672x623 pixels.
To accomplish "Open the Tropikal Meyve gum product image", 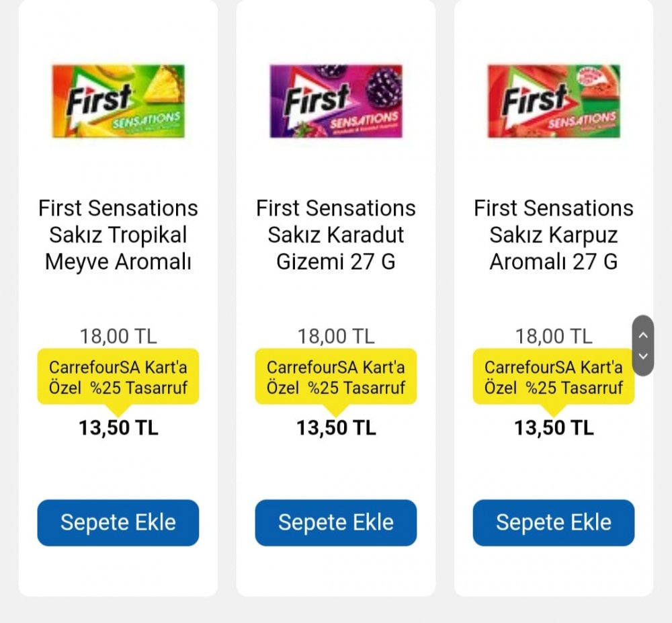I will tap(118, 101).
